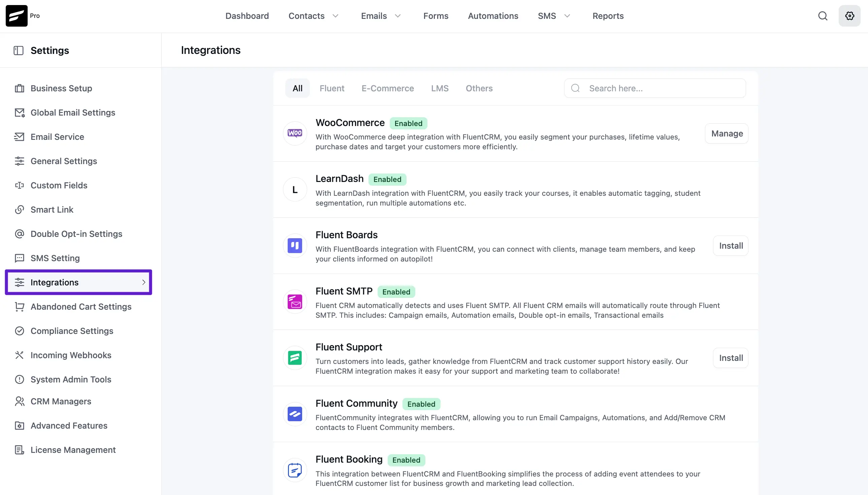Click Manage button for WooCommerce
The height and width of the screenshot is (495, 868).
(x=727, y=133)
